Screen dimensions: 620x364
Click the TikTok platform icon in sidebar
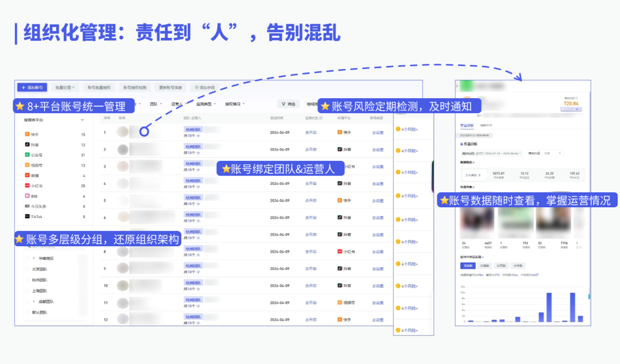point(27,216)
